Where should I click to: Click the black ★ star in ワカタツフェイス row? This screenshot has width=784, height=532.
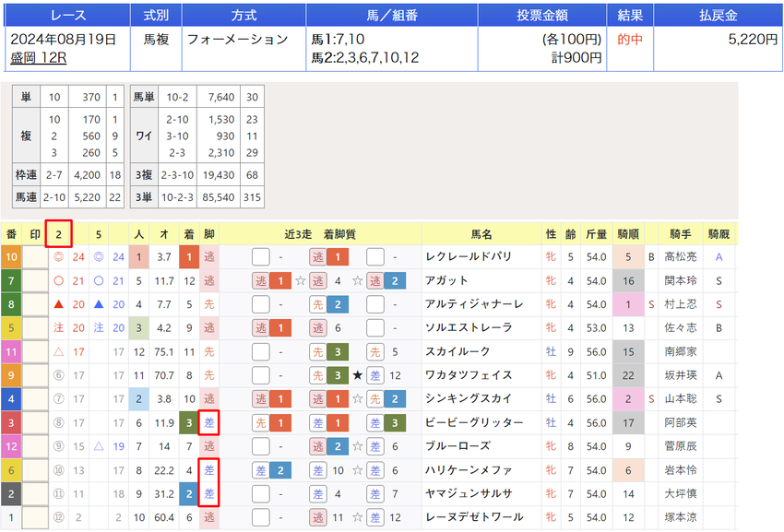pyautogui.click(x=357, y=375)
